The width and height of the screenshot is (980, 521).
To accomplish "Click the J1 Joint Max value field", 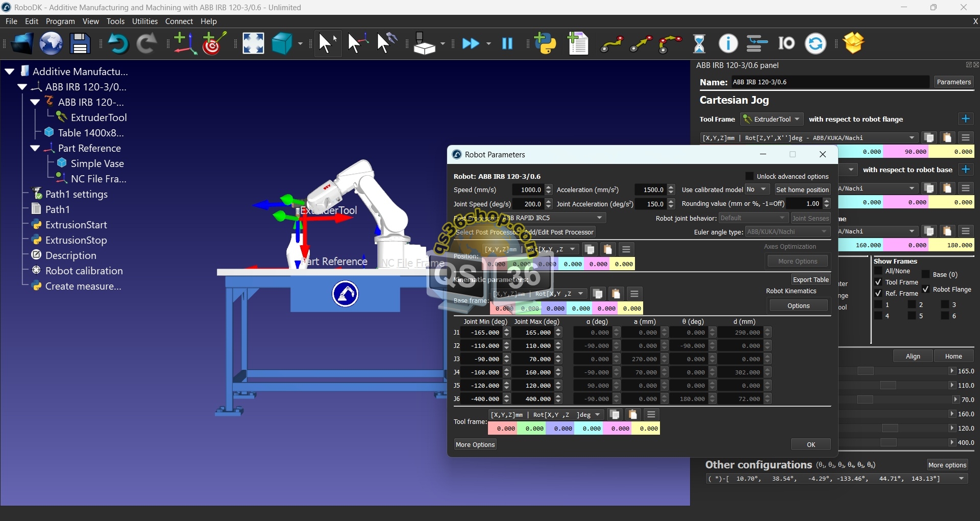I will [533, 333].
